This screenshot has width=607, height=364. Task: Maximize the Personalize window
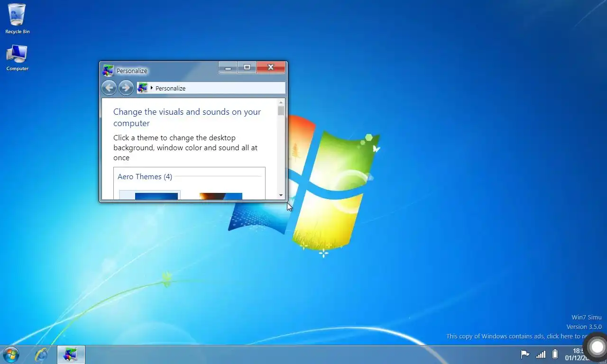click(247, 67)
